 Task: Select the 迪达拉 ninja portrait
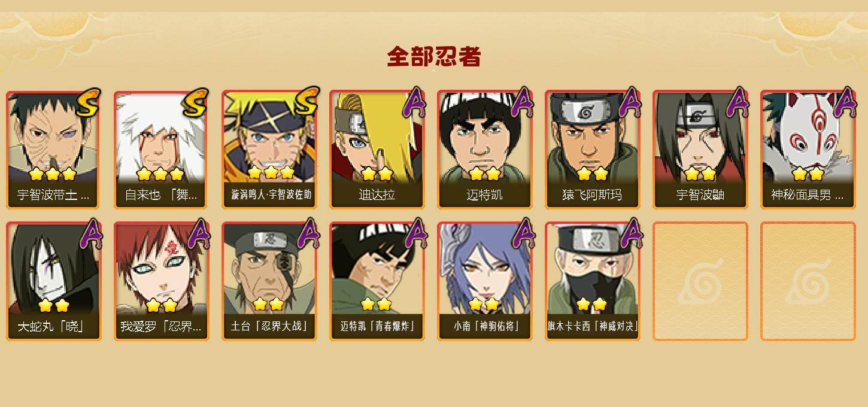[x=377, y=150]
